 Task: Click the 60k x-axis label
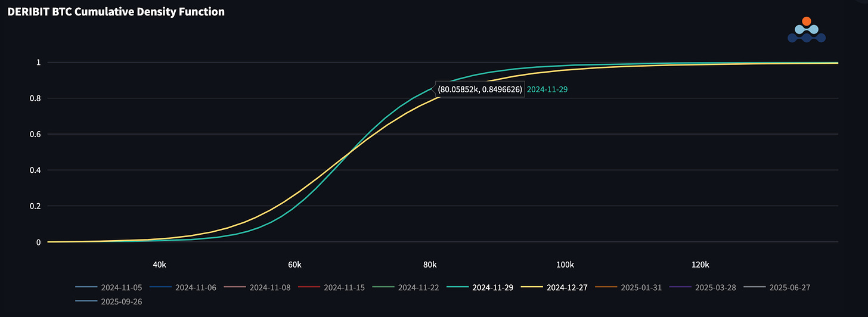click(x=294, y=264)
